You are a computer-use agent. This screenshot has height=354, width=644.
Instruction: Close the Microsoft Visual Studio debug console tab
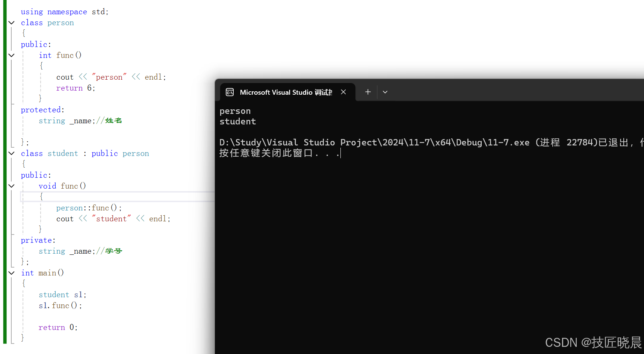pyautogui.click(x=343, y=92)
